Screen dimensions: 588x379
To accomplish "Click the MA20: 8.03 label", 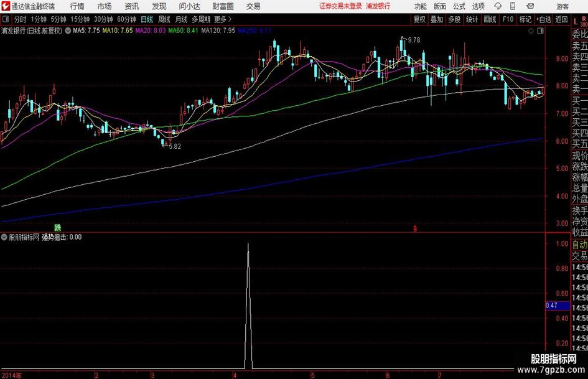I will 151,30.
